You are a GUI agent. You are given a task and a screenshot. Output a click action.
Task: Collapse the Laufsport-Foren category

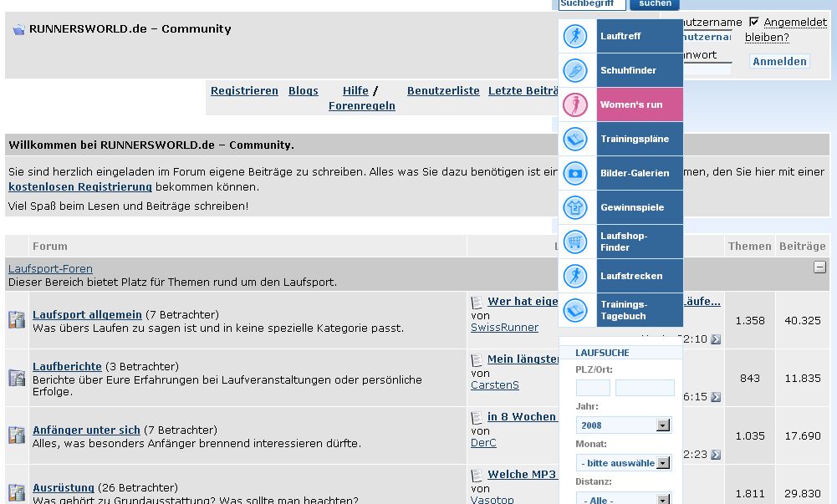click(x=819, y=267)
